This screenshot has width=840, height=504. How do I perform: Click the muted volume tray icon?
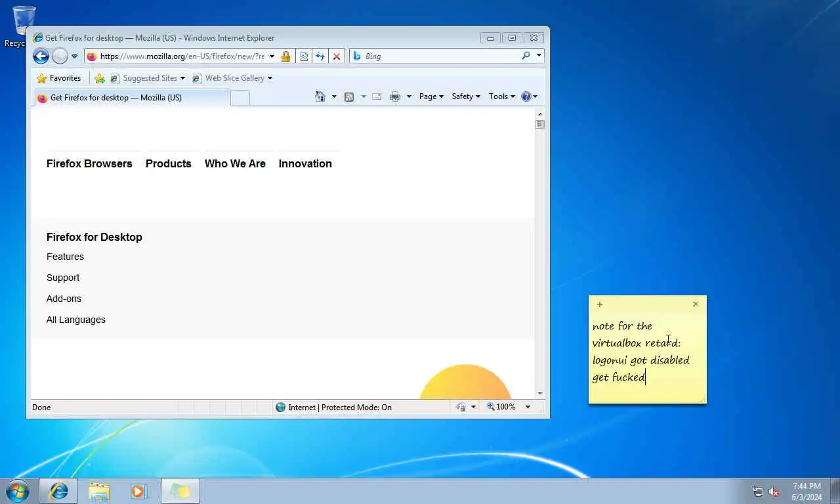coord(774,492)
